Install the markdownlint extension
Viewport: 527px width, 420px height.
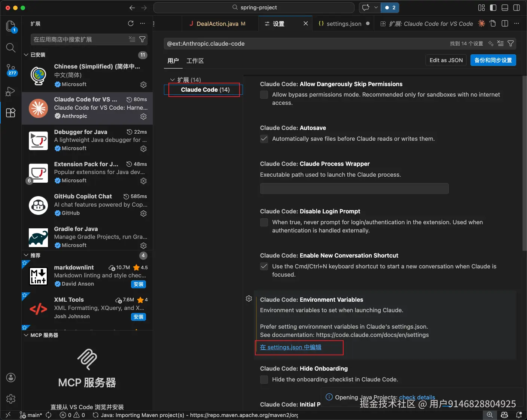(x=138, y=284)
